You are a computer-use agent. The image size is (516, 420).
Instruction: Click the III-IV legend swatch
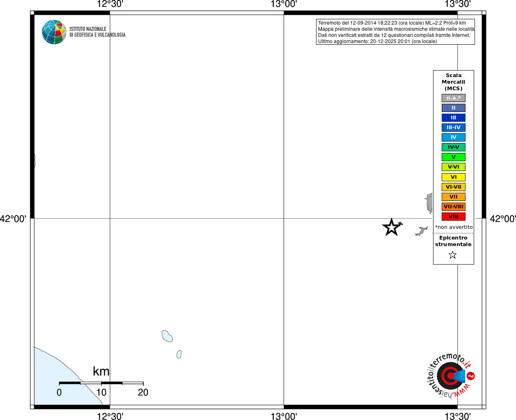(x=454, y=128)
